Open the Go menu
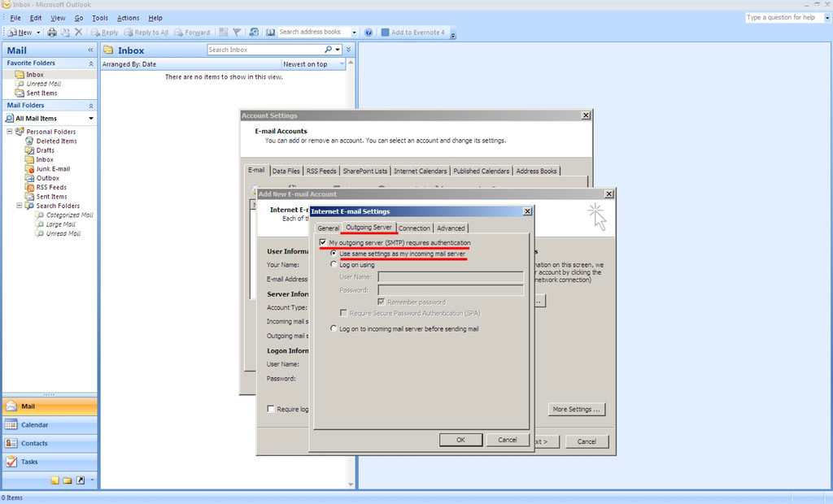This screenshot has width=833, height=504. (x=79, y=18)
